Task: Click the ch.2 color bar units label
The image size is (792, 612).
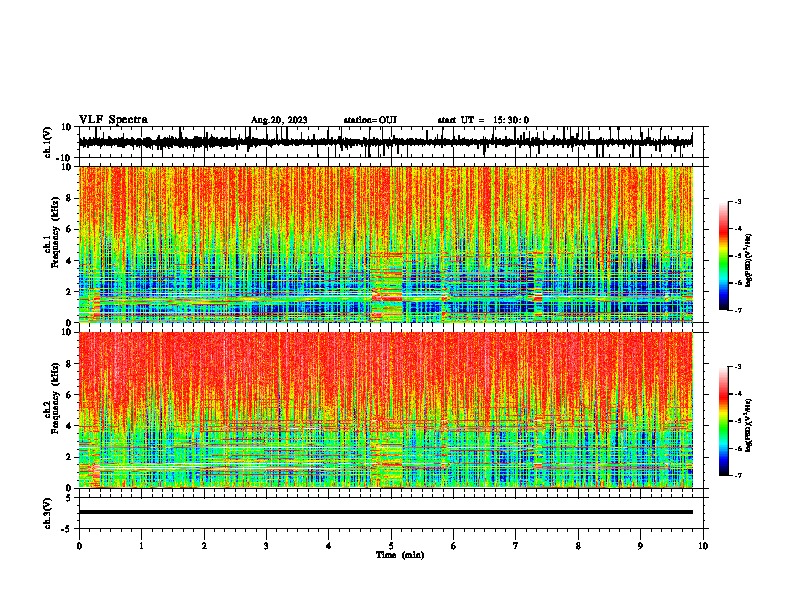Action: point(749,426)
